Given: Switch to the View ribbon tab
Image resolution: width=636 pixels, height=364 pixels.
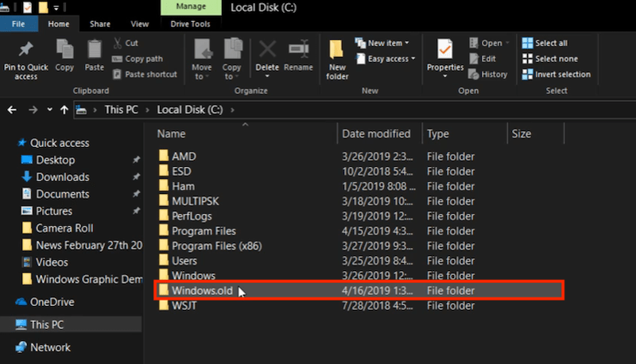Looking at the screenshot, I should pyautogui.click(x=140, y=24).
